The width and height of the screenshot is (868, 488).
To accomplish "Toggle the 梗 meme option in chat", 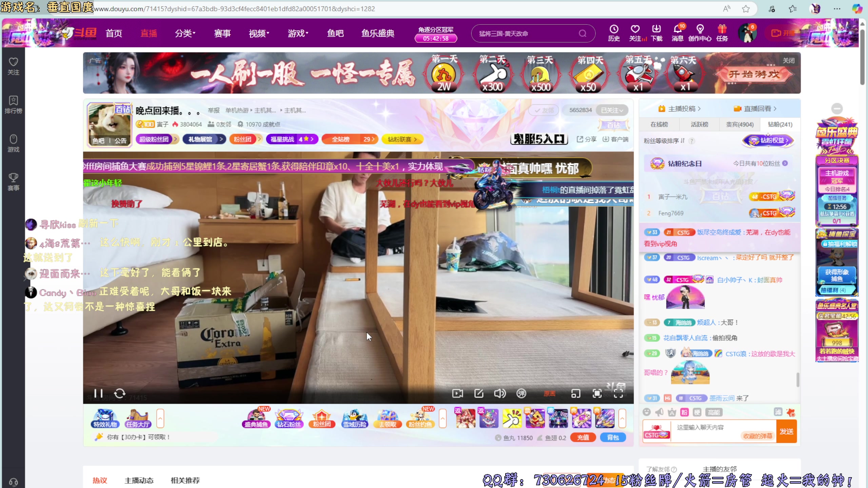I will pos(697,412).
